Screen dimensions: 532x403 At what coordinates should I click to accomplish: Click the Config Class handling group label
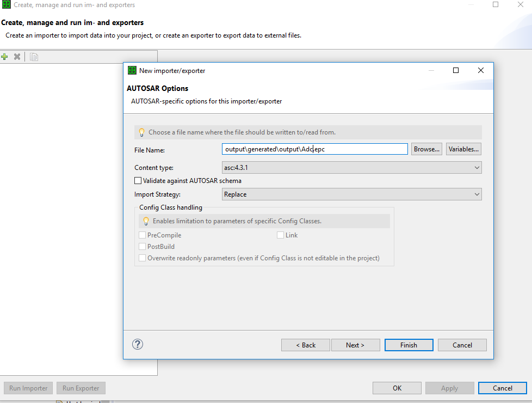[171, 207]
